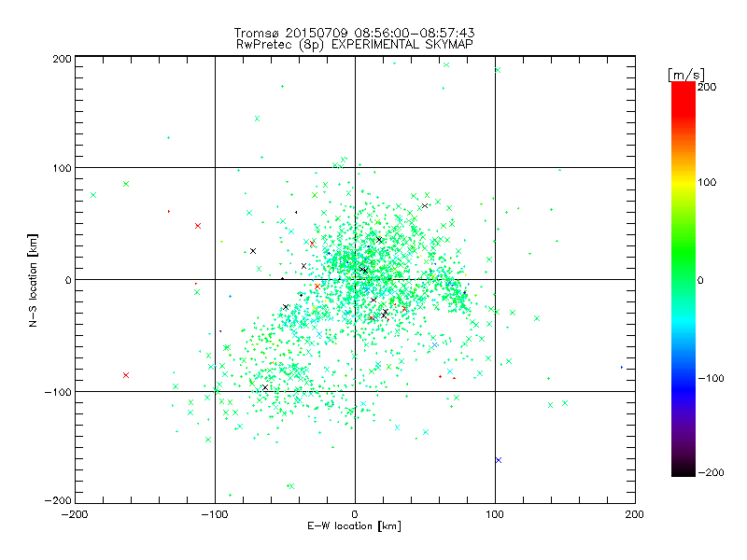Pick the black bottom end of the velocity color bar
The width and height of the screenshot is (747, 560).
tap(684, 470)
